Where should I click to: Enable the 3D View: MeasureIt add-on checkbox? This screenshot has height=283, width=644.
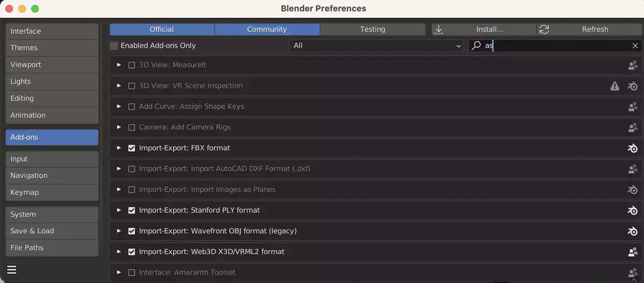tap(131, 65)
